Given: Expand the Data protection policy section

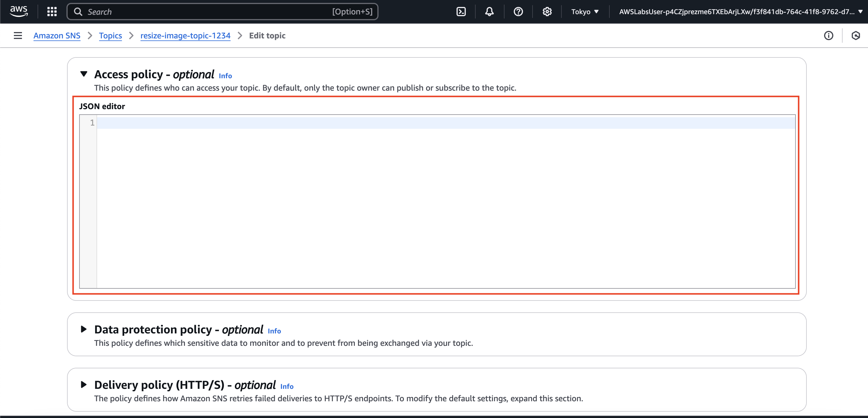Looking at the screenshot, I should pyautogui.click(x=84, y=329).
